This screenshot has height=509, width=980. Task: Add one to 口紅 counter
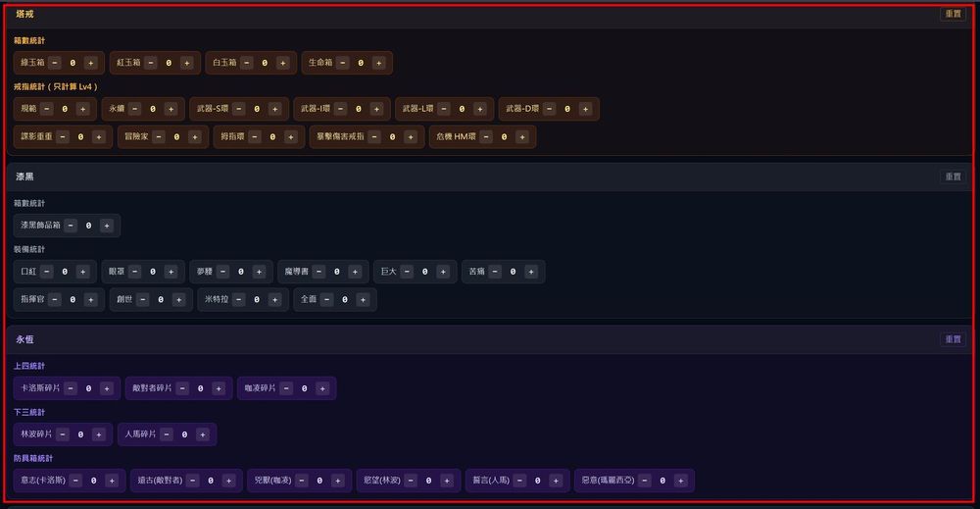tap(82, 272)
